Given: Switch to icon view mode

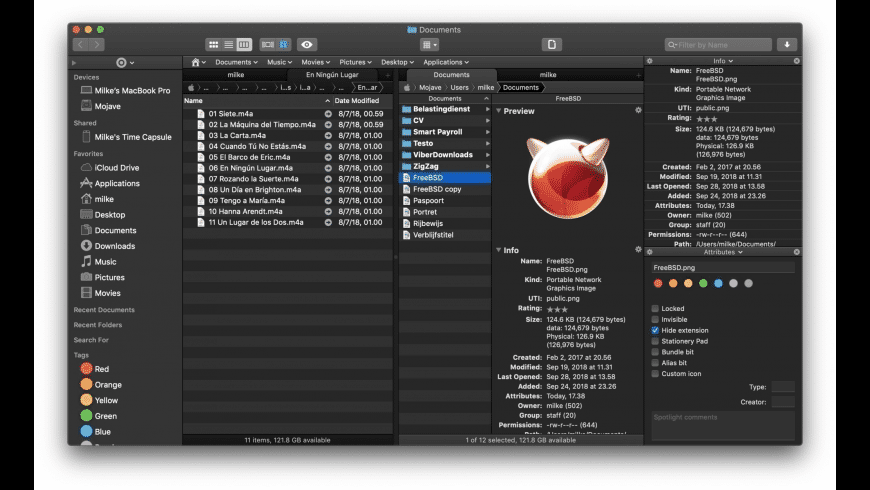Looking at the screenshot, I should click(213, 45).
